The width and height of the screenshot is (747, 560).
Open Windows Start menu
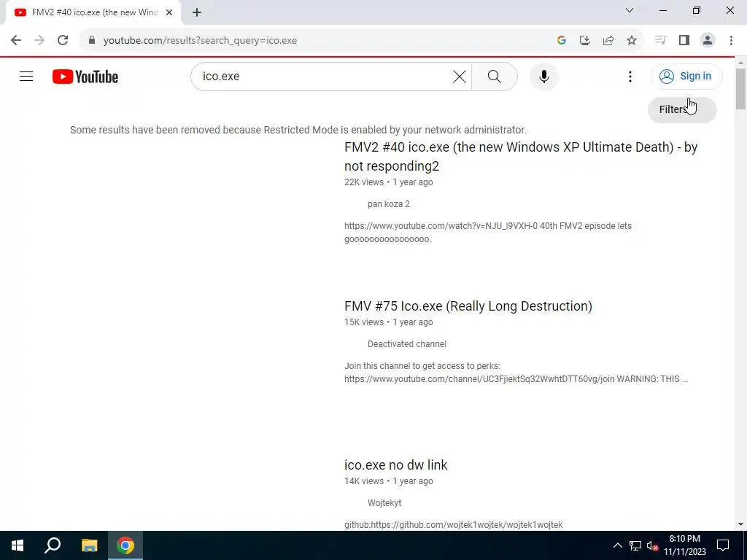(x=18, y=545)
